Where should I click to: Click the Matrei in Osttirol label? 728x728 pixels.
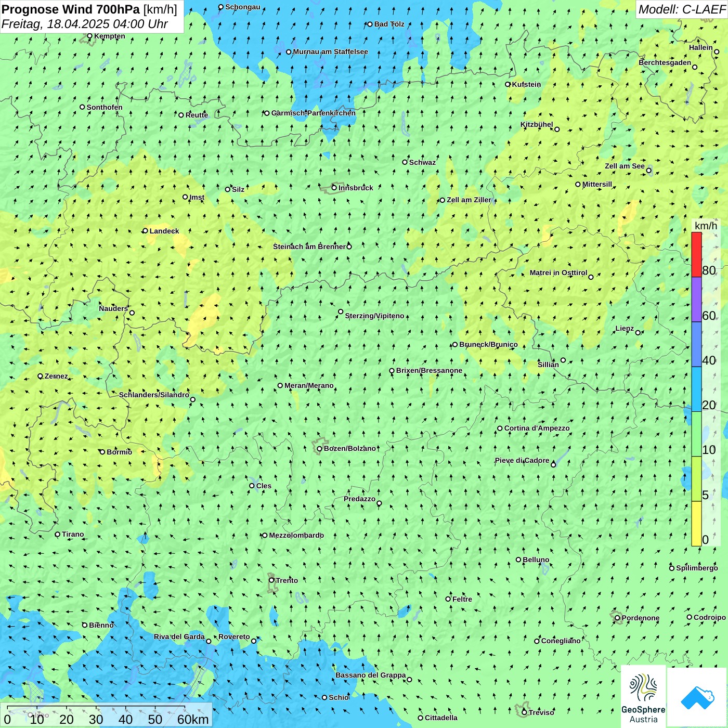[x=558, y=272]
